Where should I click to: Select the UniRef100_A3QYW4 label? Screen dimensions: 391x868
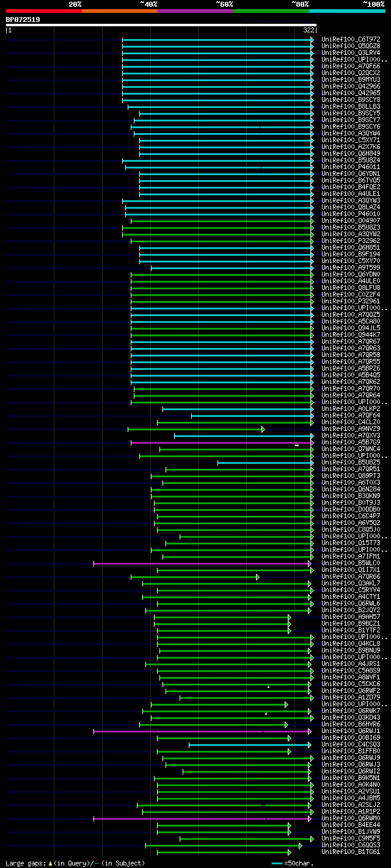tap(351, 133)
